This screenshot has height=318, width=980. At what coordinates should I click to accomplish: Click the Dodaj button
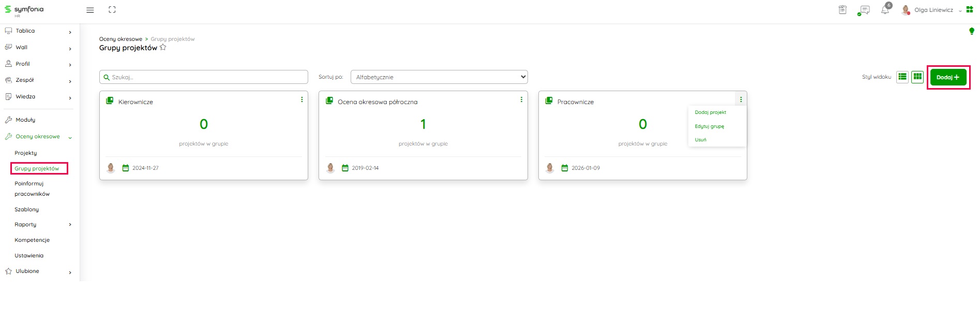pos(947,77)
